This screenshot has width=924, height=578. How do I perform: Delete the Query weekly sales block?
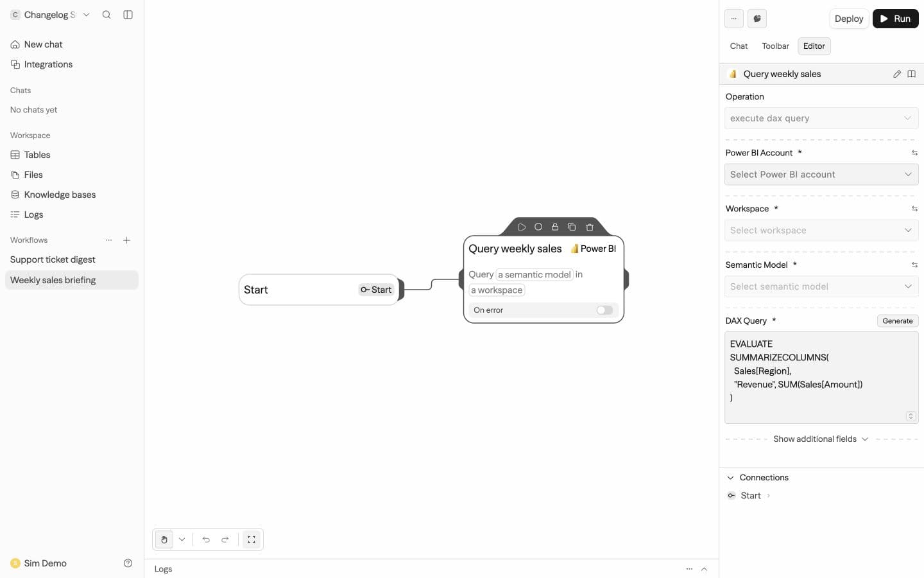coord(590,227)
